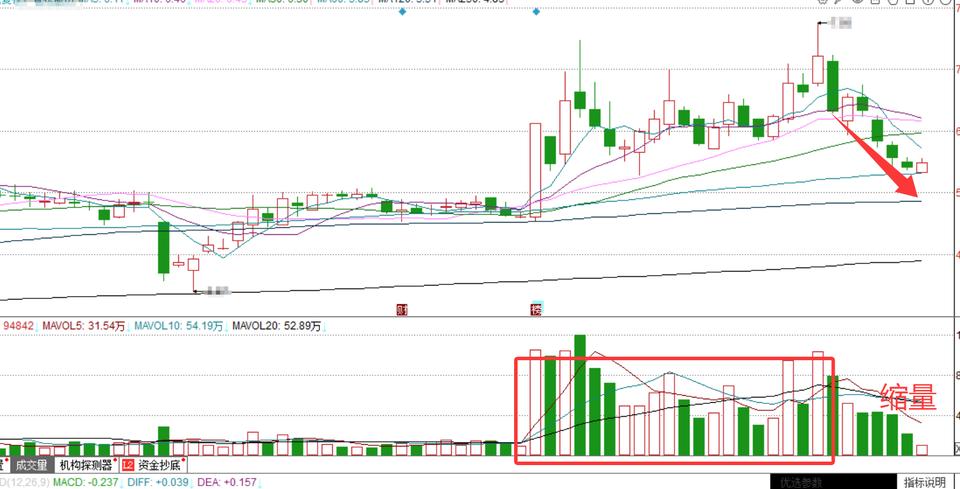
Task: Select the MAVOL20: 52.89万 readout
Action: [x=277, y=327]
